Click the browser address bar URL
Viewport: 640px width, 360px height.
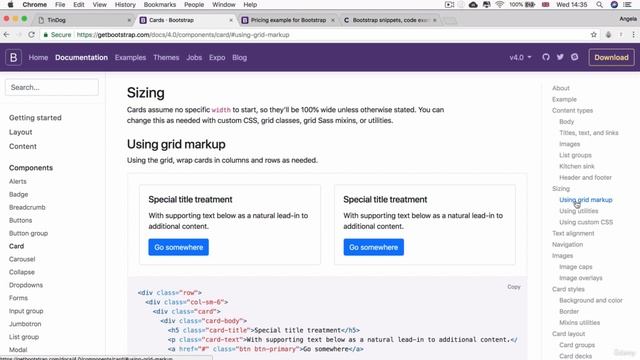coord(183,35)
